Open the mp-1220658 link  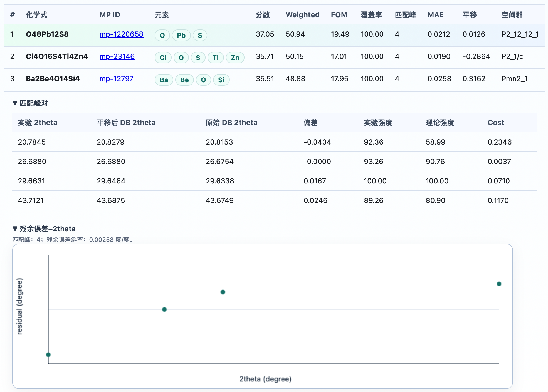pos(121,34)
